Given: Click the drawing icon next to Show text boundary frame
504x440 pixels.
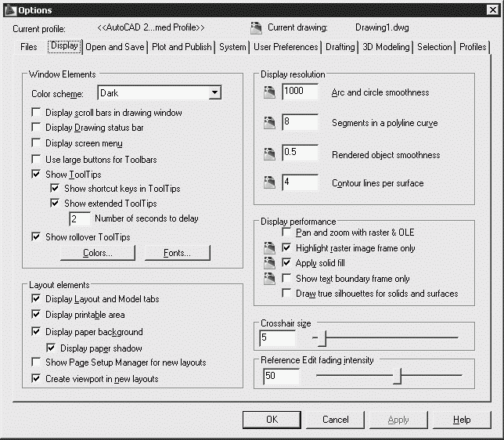Looking at the screenshot, I should 269,278.
